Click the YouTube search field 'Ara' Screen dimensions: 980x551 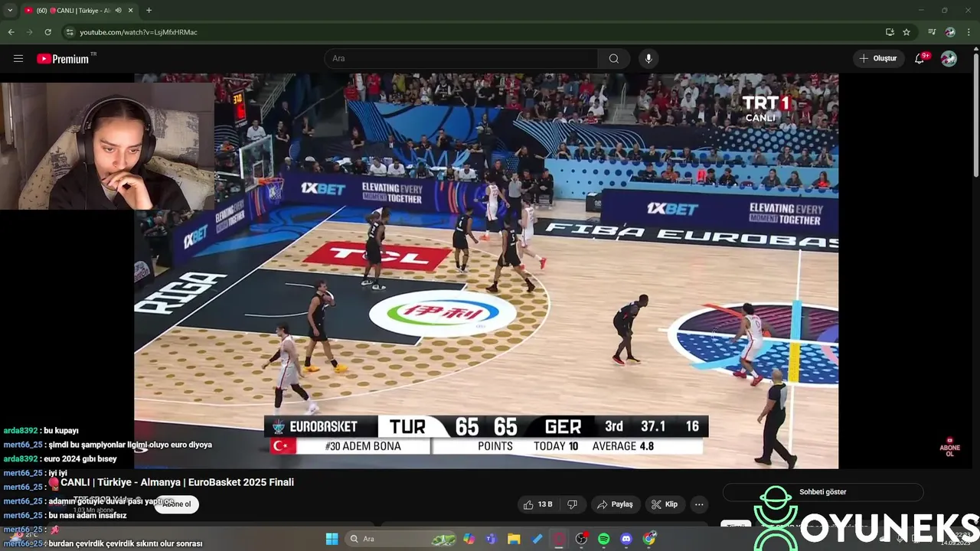pos(461,58)
